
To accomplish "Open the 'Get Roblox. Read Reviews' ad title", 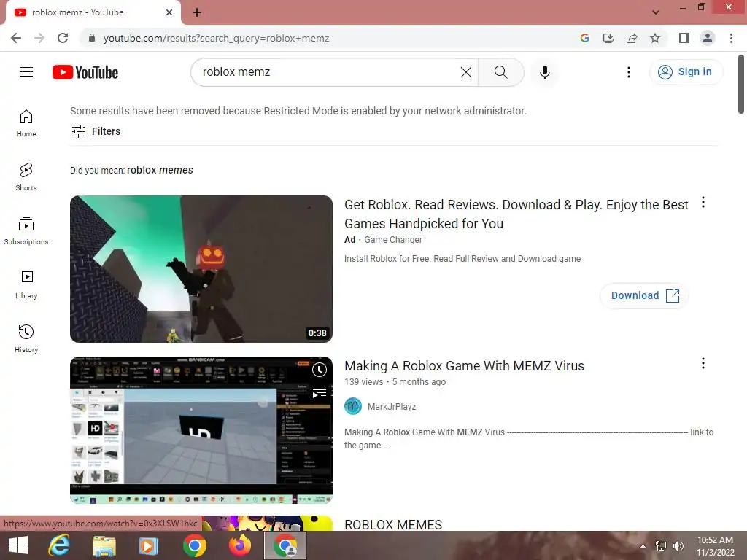I will pos(516,214).
